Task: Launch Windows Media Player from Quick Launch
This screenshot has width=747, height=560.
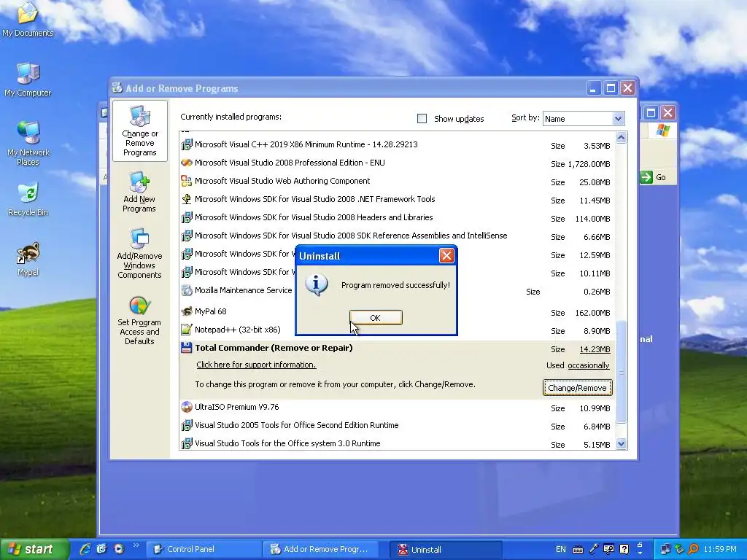Action: coord(119,549)
